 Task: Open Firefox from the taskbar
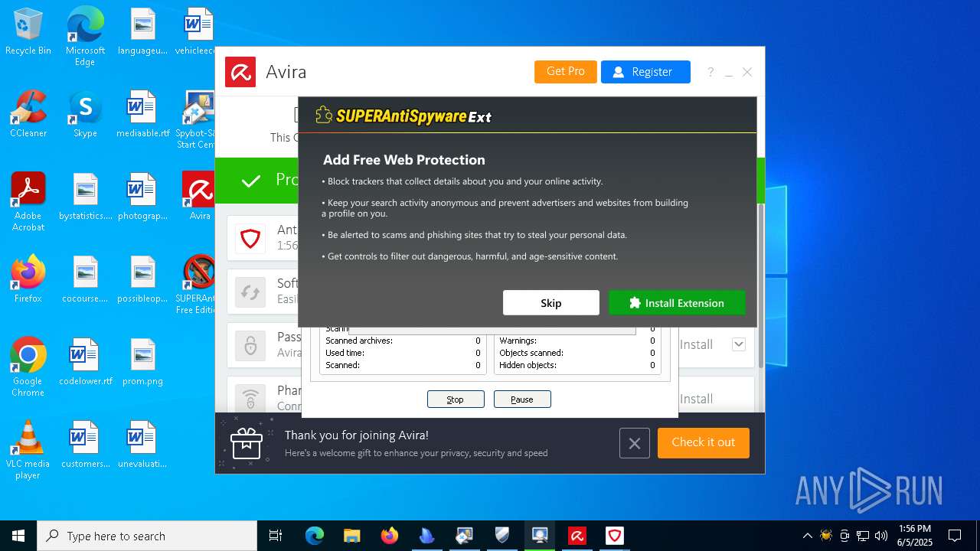pos(390,536)
